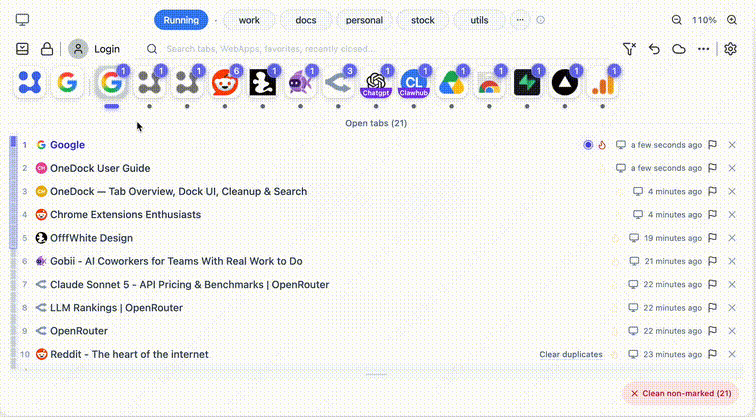Switch to the docs workspace tab
The height and width of the screenshot is (417, 756).
pyautogui.click(x=306, y=20)
